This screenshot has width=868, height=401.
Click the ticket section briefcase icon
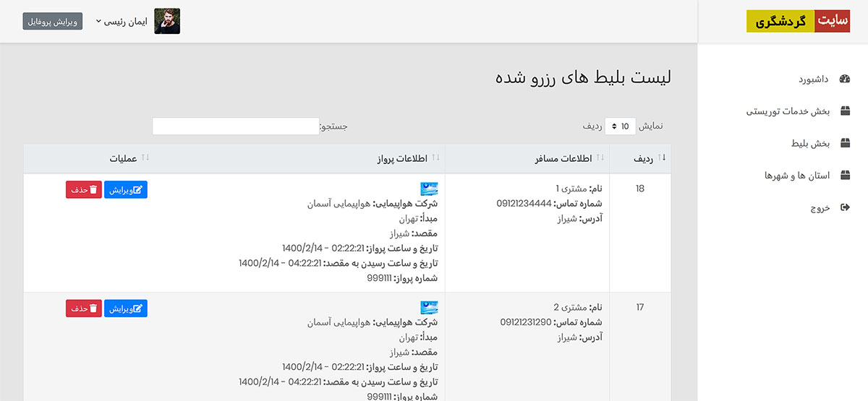click(845, 144)
